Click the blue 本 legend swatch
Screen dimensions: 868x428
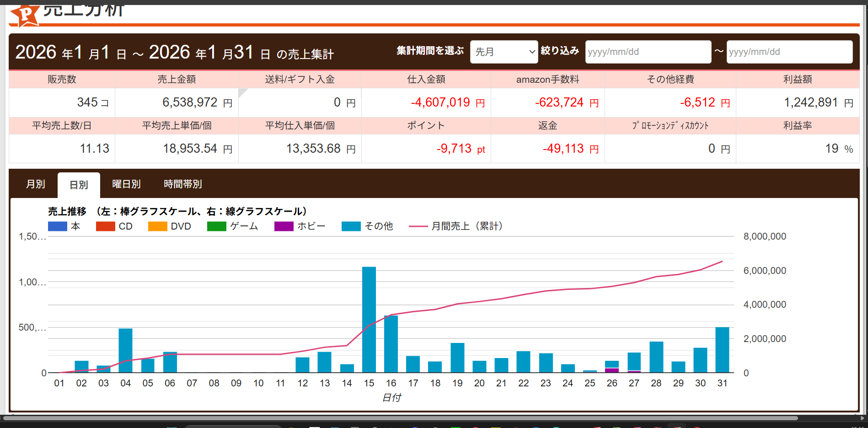click(58, 226)
